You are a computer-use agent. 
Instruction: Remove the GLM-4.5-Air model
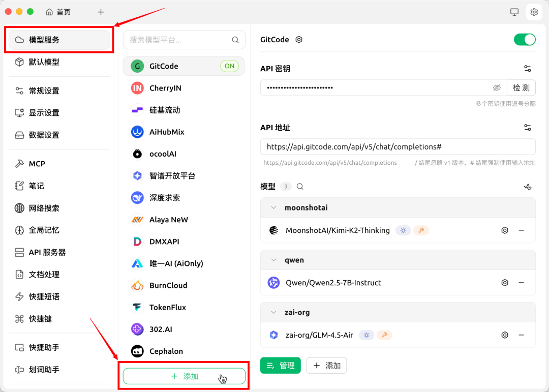(522, 335)
